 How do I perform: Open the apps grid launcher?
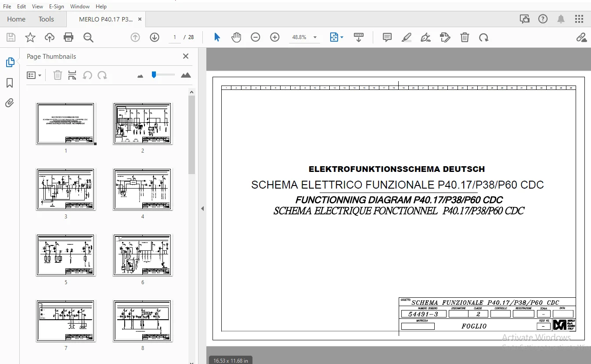[580, 19]
